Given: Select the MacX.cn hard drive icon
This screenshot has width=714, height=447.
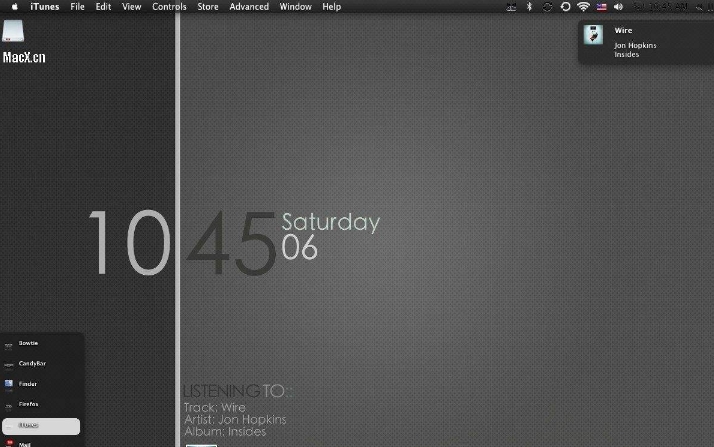Looking at the screenshot, I should coord(13,31).
